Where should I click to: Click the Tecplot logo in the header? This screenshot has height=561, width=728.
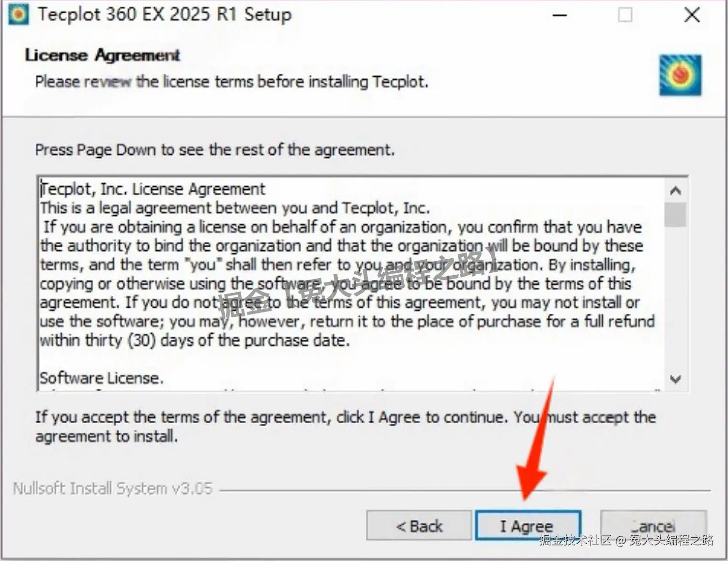coord(681,75)
